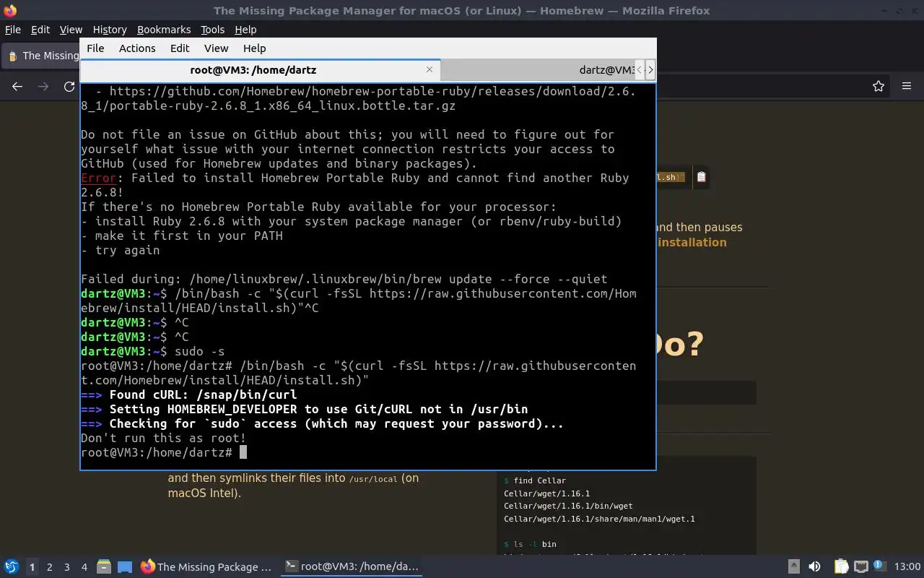Image resolution: width=924 pixels, height=578 pixels.
Task: Launch file manager from taskbar
Action: 103,567
